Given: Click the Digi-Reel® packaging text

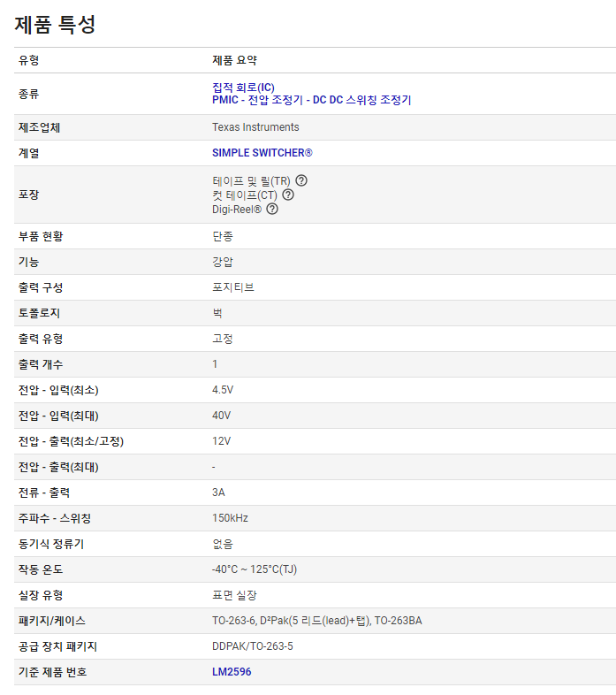Looking at the screenshot, I should [237, 210].
